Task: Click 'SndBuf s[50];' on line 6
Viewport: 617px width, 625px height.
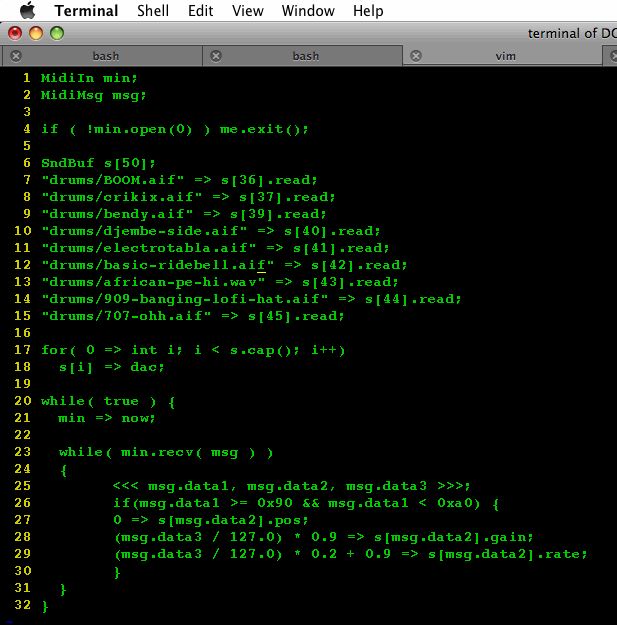Action: point(98,163)
